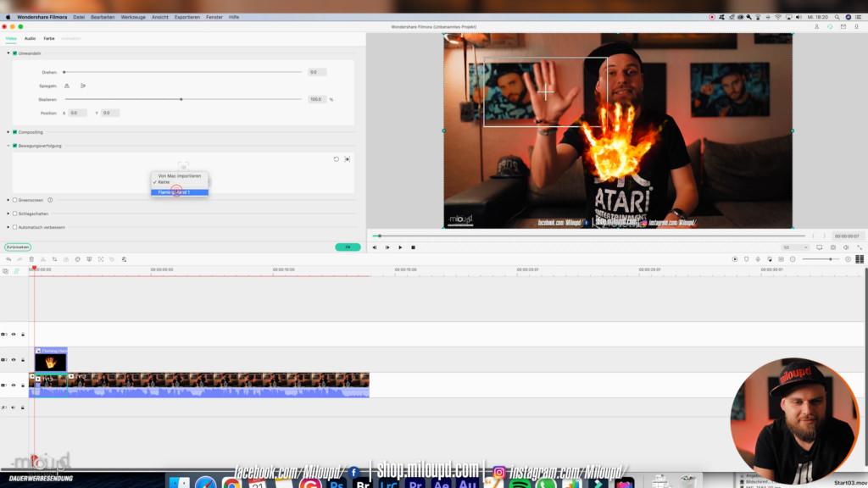Image resolution: width=868 pixels, height=488 pixels.
Task: Expand the Greenscreen section triangle
Action: [x=8, y=200]
